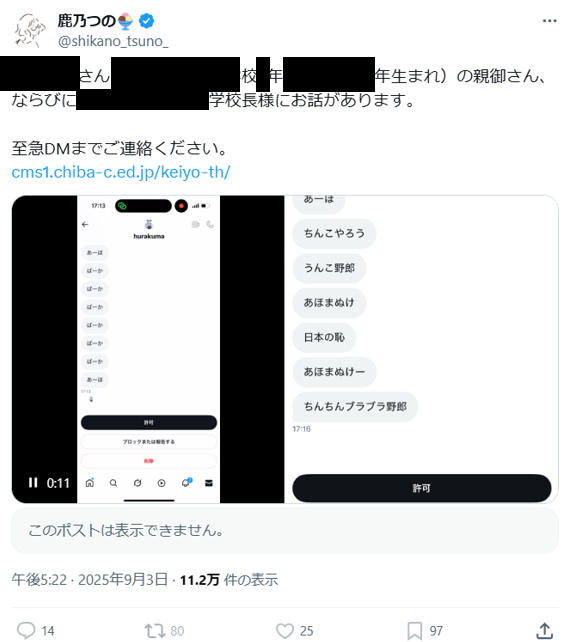Tap the large 許可 button

tap(421, 488)
